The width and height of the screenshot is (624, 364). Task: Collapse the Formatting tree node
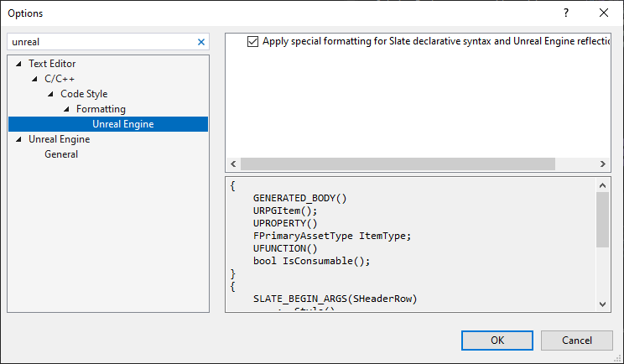pos(66,109)
